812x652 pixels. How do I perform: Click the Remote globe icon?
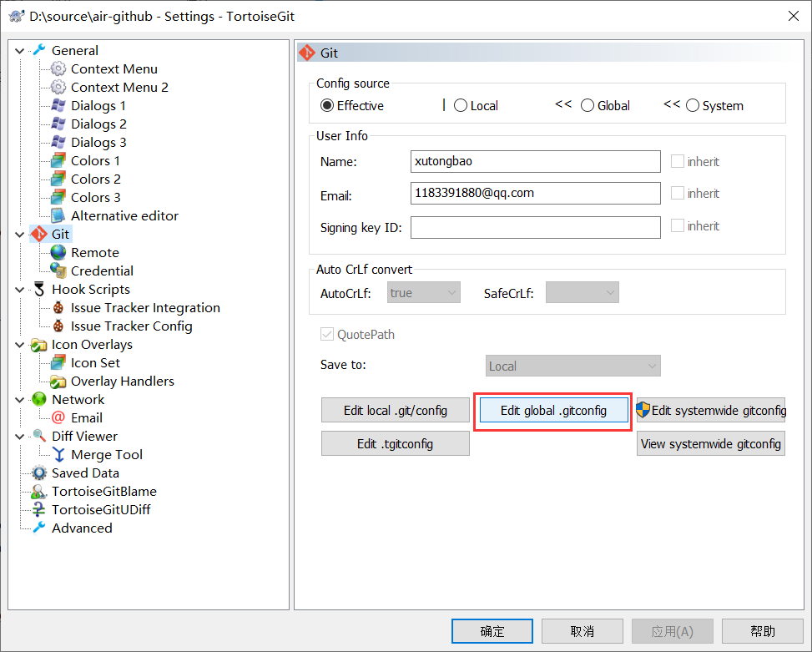pos(58,253)
